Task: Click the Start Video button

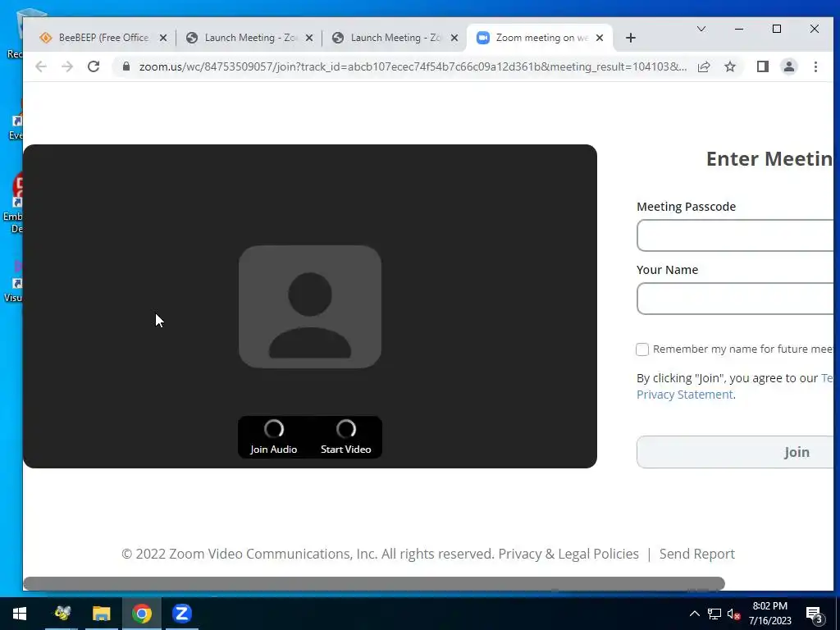Action: pyautogui.click(x=345, y=437)
